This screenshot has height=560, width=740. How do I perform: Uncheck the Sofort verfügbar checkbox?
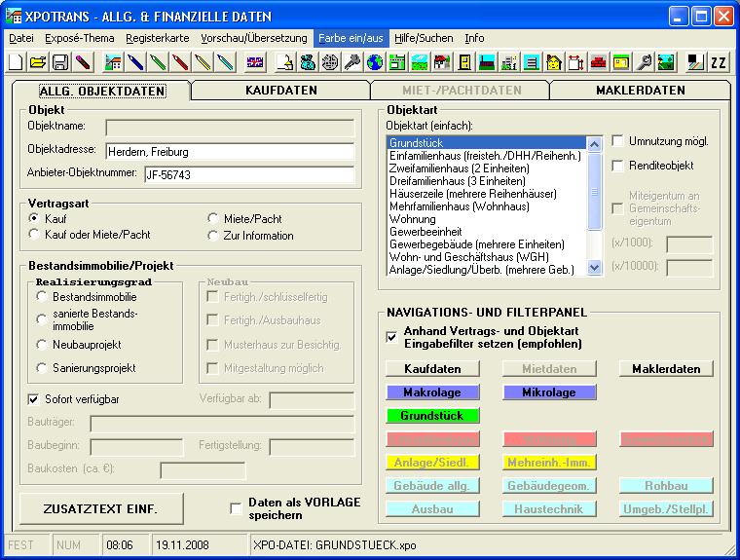(35, 399)
